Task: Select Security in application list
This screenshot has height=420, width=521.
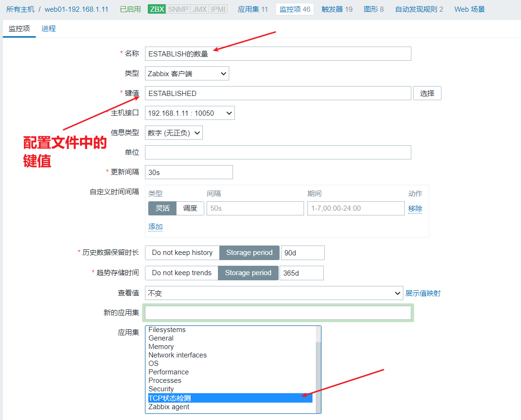Action: click(230, 389)
